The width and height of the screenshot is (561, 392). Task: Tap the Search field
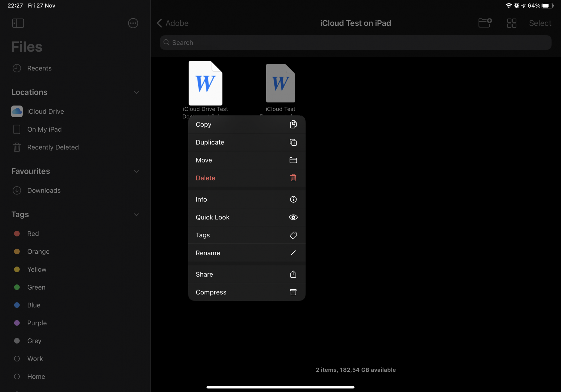pyautogui.click(x=355, y=43)
